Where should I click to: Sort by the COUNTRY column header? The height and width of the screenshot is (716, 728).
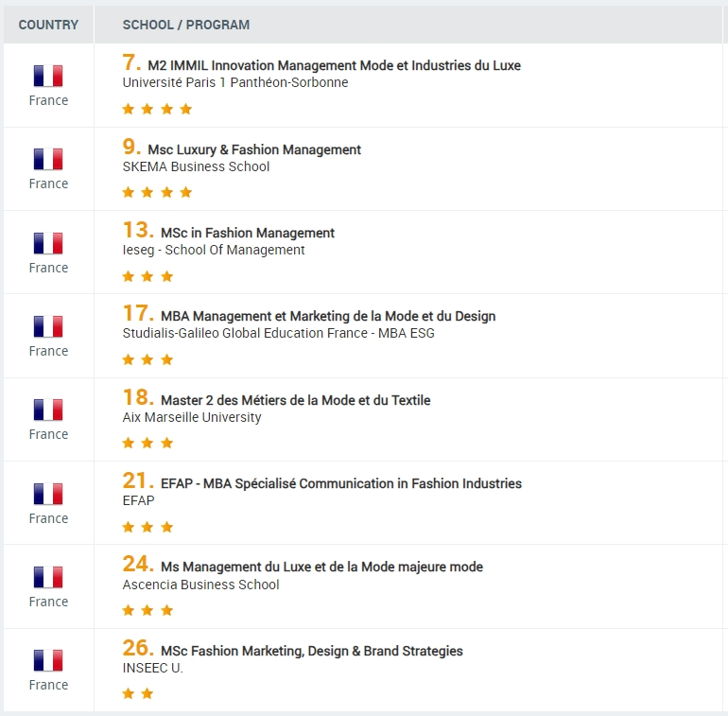[48, 25]
